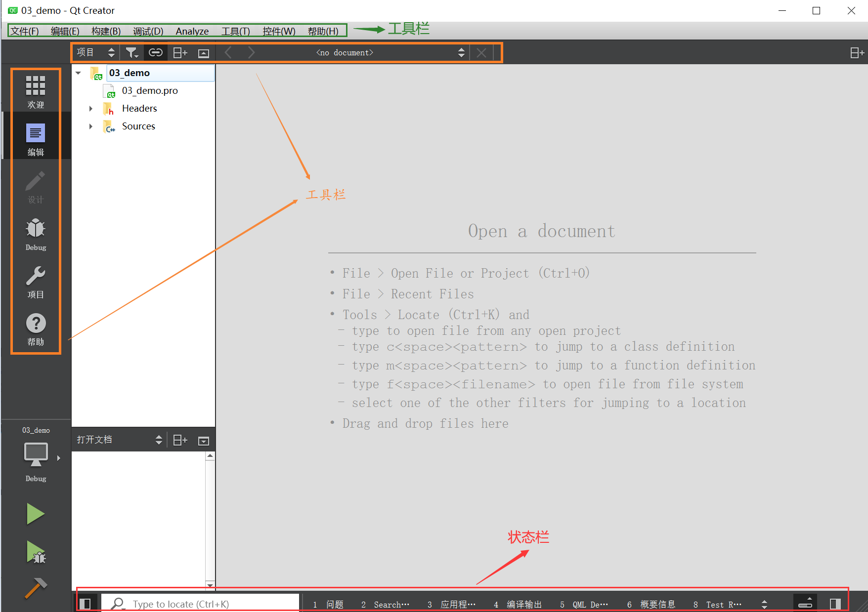Toggle left sidebar via status bar icon
868x612 pixels.
coord(85,604)
